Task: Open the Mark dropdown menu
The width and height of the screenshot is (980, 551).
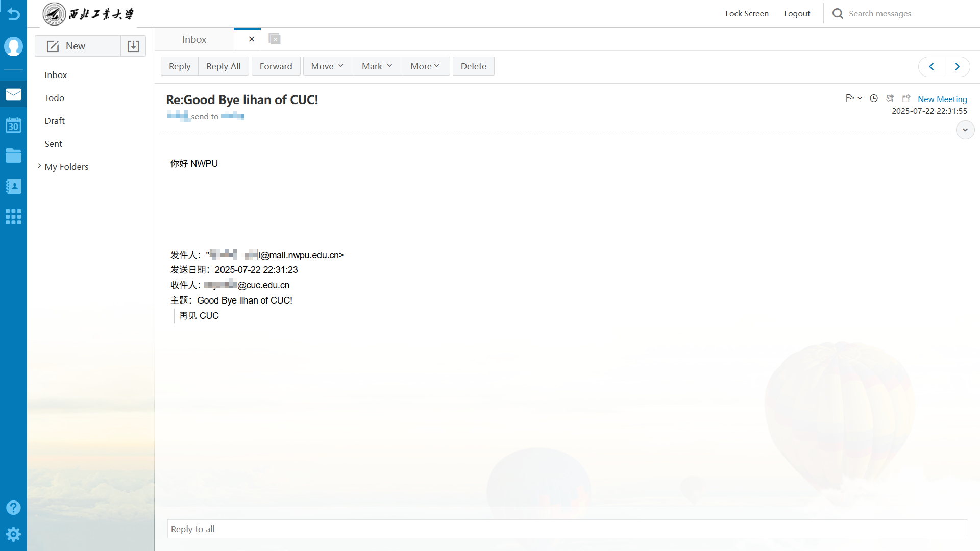Action: [x=377, y=66]
